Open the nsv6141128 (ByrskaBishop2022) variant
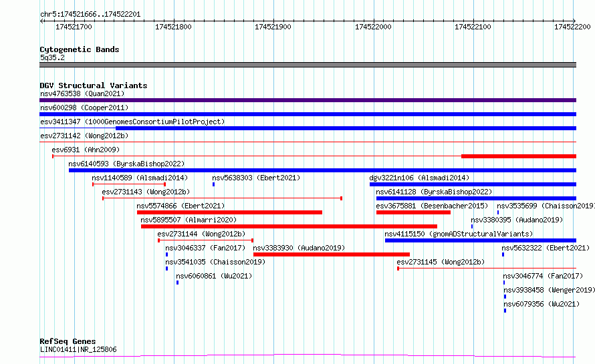This screenshot has height=364, width=595. click(x=434, y=192)
